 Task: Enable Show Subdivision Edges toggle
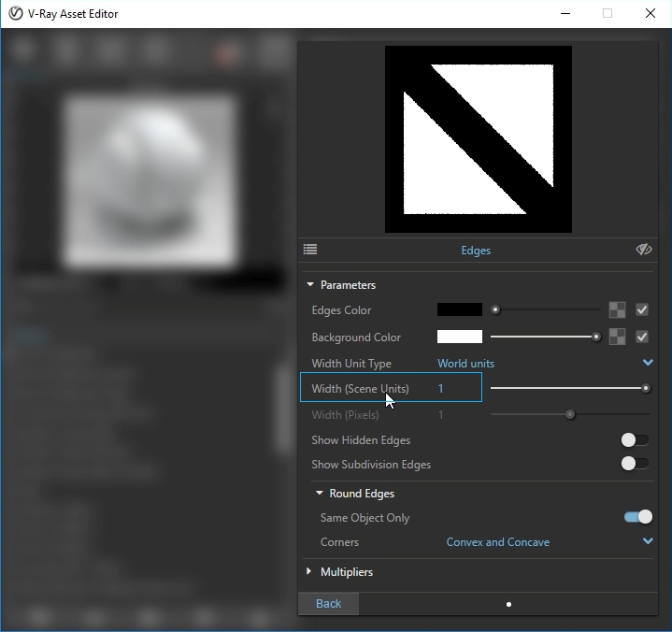point(635,464)
